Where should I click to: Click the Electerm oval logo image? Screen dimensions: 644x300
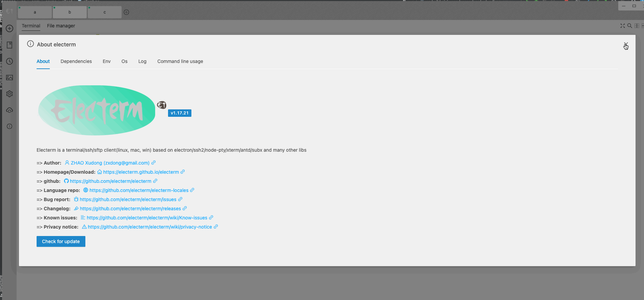tap(97, 110)
